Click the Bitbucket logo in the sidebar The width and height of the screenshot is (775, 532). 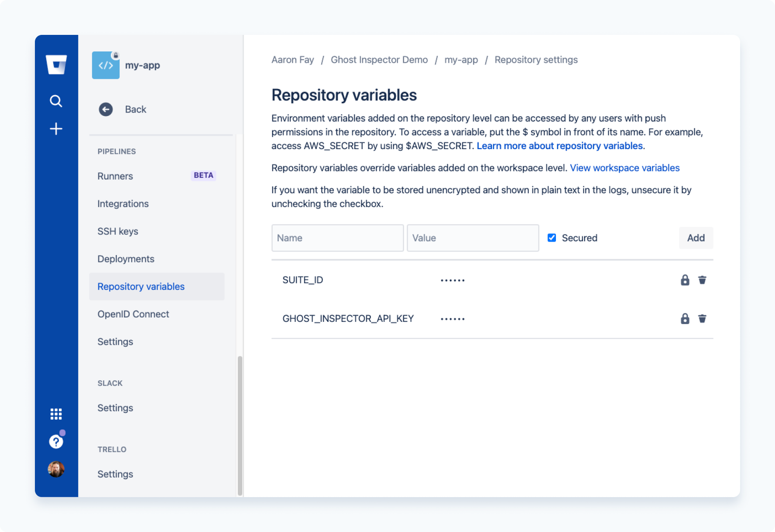point(56,65)
